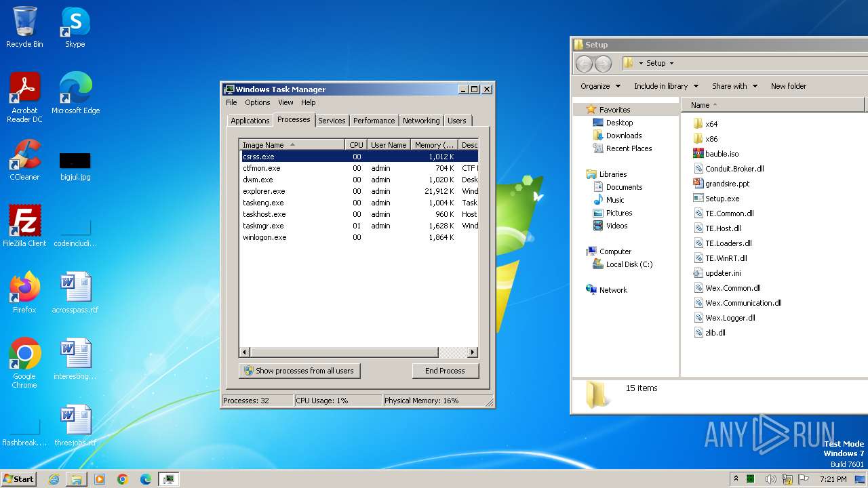Click New folder in Setup window
This screenshot has width=868, height=488.
coord(789,86)
